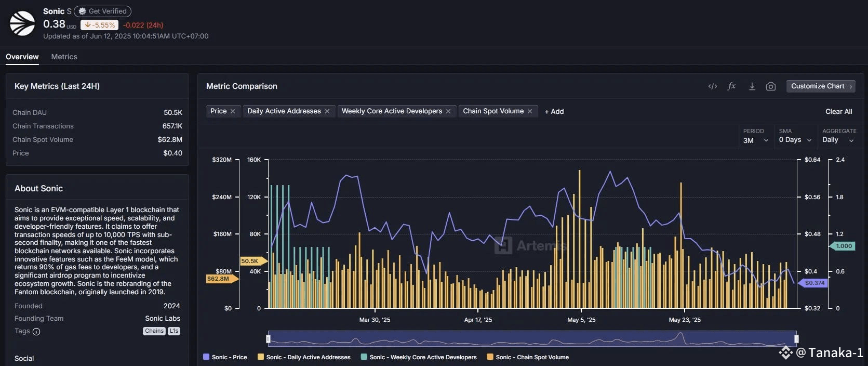
Task: Download chart data icon
Action: 752,86
